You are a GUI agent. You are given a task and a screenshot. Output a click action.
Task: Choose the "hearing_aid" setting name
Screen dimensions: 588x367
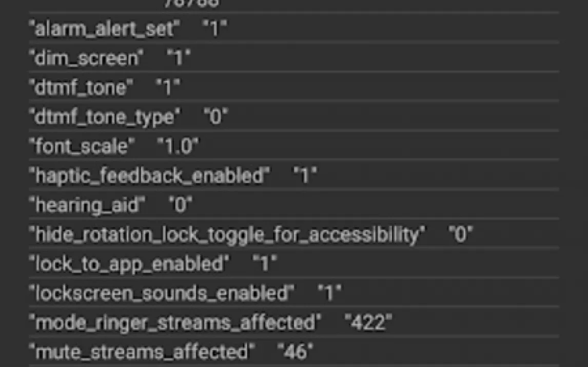(87, 205)
